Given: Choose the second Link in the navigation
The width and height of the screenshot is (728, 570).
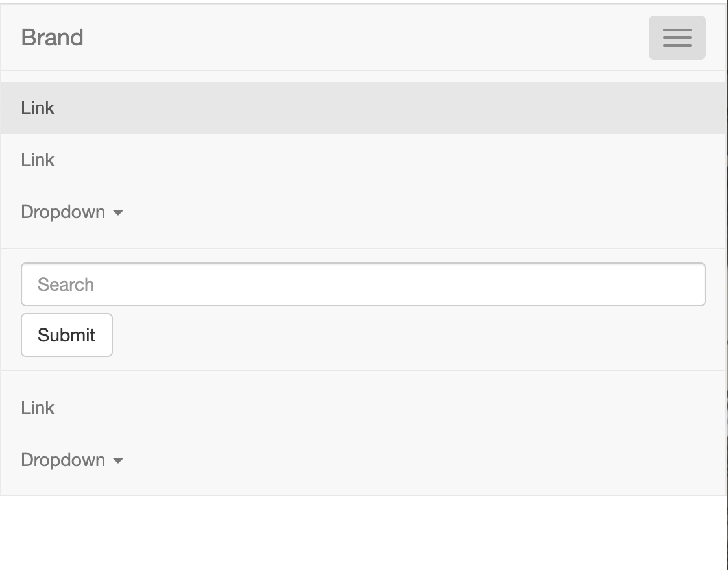Looking at the screenshot, I should click(38, 160).
